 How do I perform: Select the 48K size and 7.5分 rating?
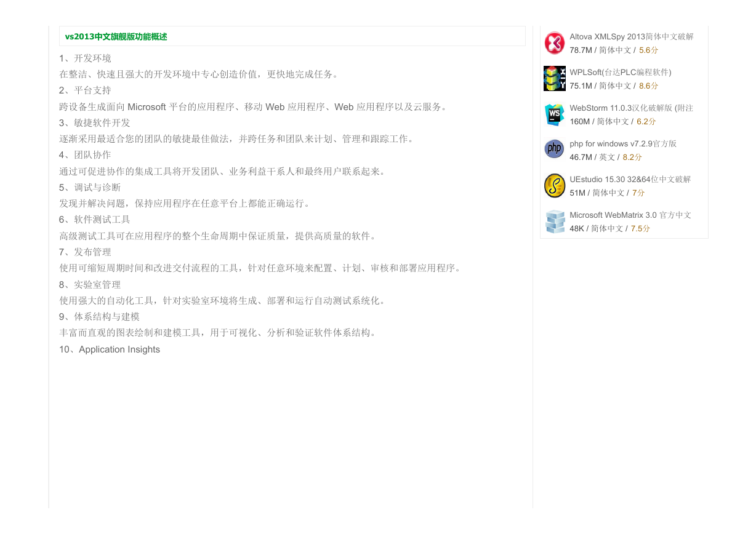coord(610,229)
